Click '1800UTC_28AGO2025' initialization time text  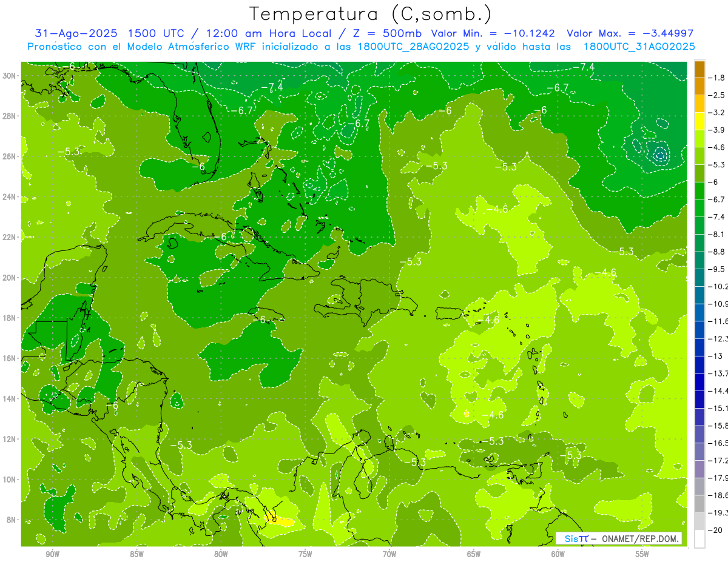414,47
